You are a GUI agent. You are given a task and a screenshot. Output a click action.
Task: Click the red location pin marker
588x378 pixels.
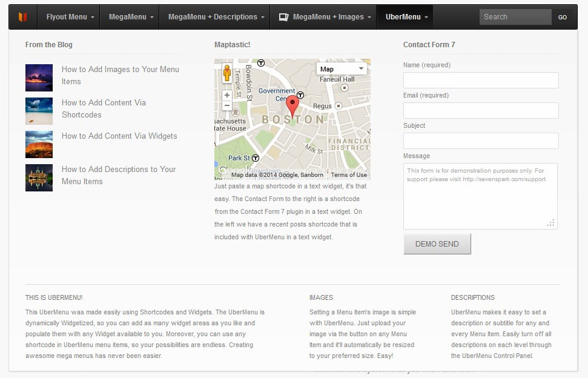pos(292,107)
